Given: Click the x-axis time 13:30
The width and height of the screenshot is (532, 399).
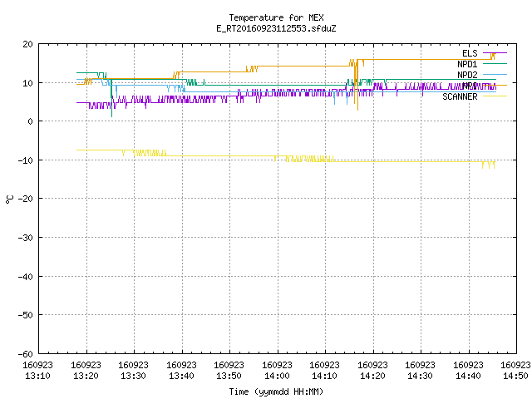Looking at the screenshot, I should tap(133, 376).
